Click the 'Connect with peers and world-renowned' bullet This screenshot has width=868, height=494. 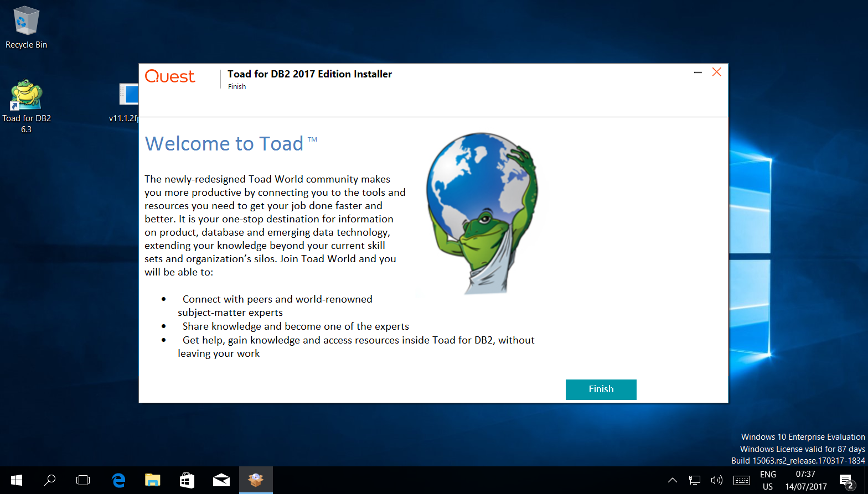pos(277,299)
